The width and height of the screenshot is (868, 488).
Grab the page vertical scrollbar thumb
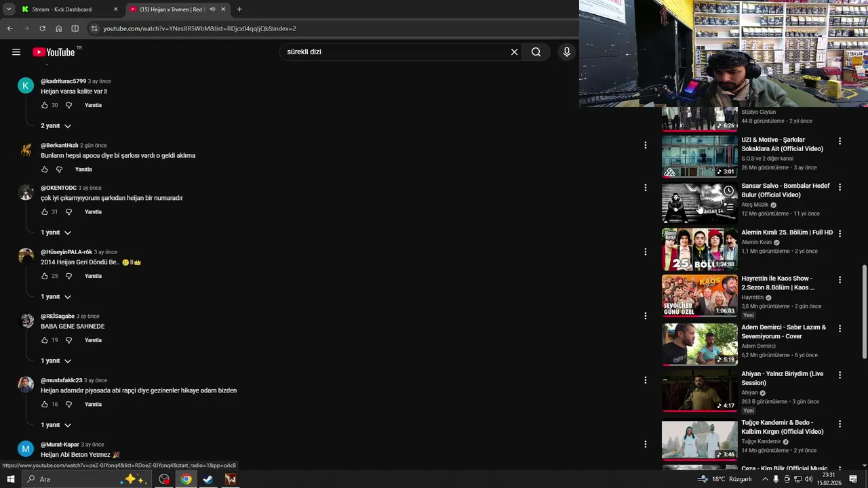[x=864, y=312]
